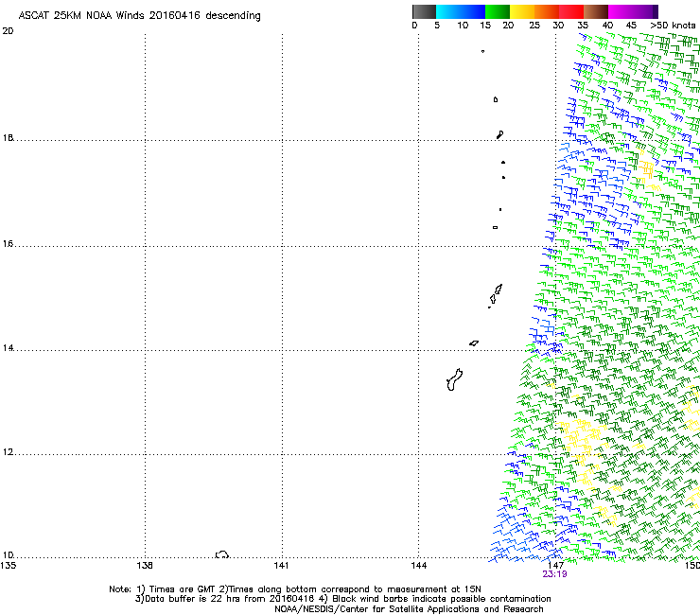Click the legend tick label '40'
Image resolution: width=700 pixels, height=615 pixels.
coord(607,26)
